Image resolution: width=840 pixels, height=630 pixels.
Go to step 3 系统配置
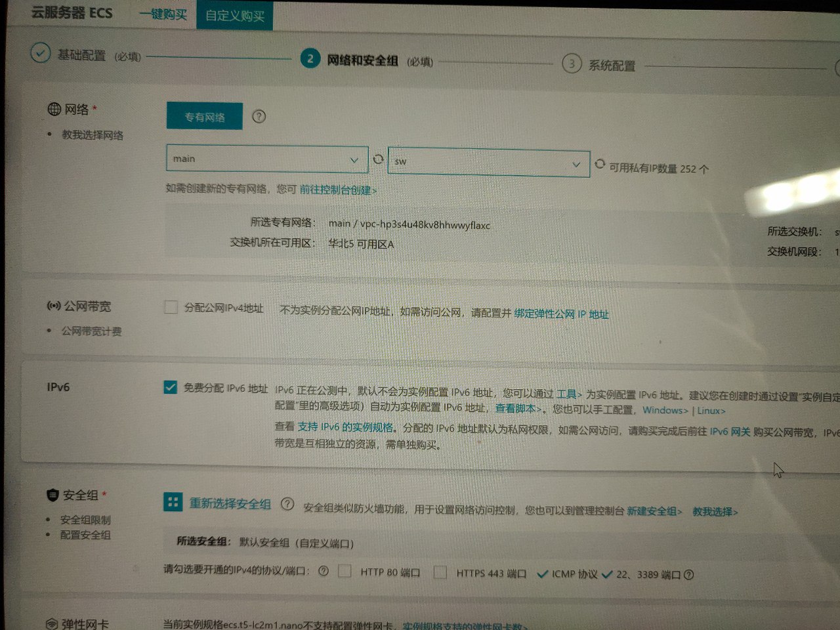610,65
